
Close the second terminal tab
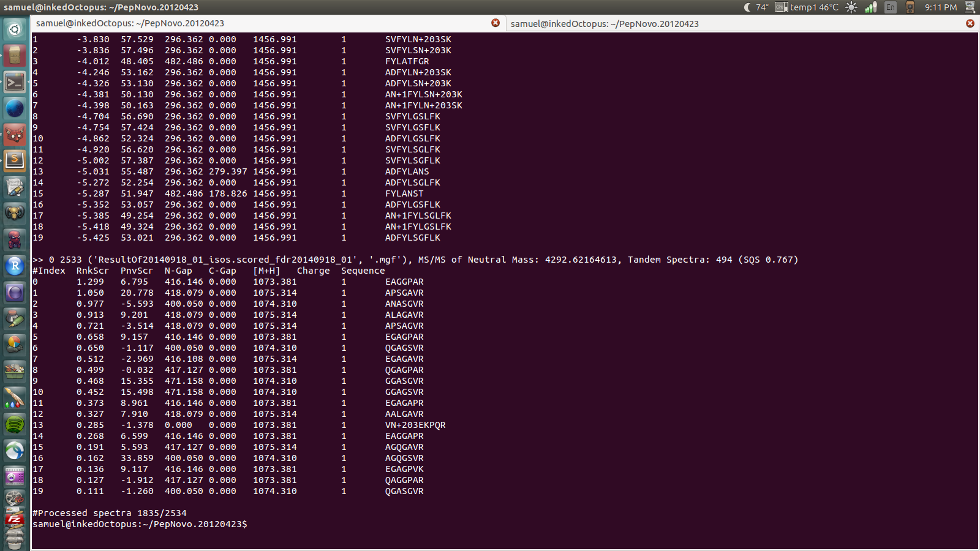click(970, 23)
